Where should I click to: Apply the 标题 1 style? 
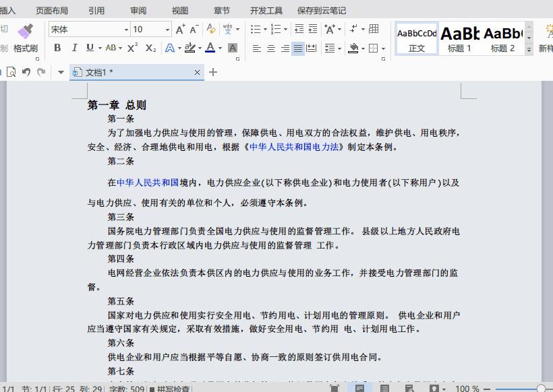(x=461, y=39)
